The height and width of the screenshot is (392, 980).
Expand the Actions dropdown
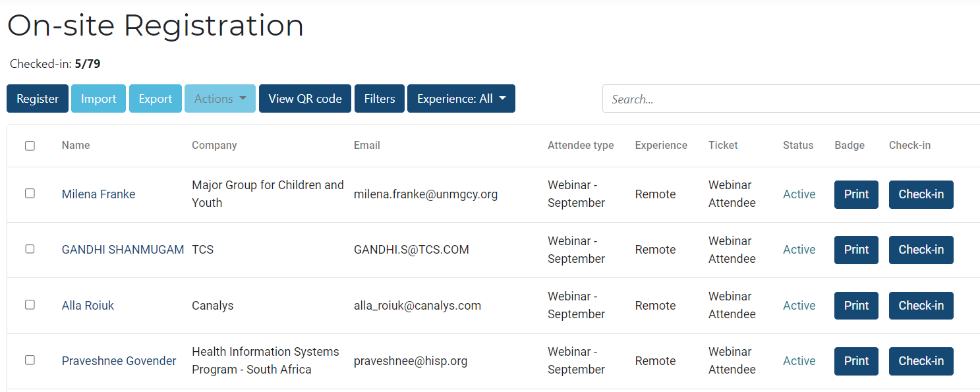pos(220,99)
